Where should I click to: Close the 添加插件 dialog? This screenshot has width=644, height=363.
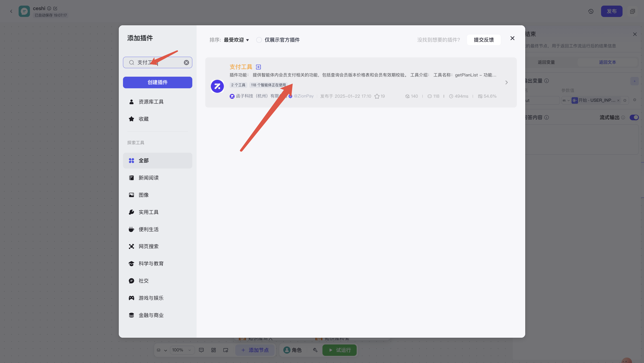[512, 38]
